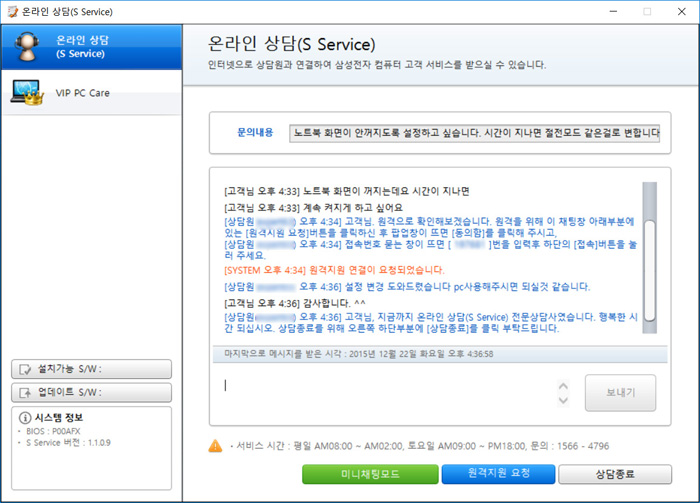This screenshot has width=700, height=503.
Task: Click the 서비스 시간 notice text
Action: [x=422, y=446]
